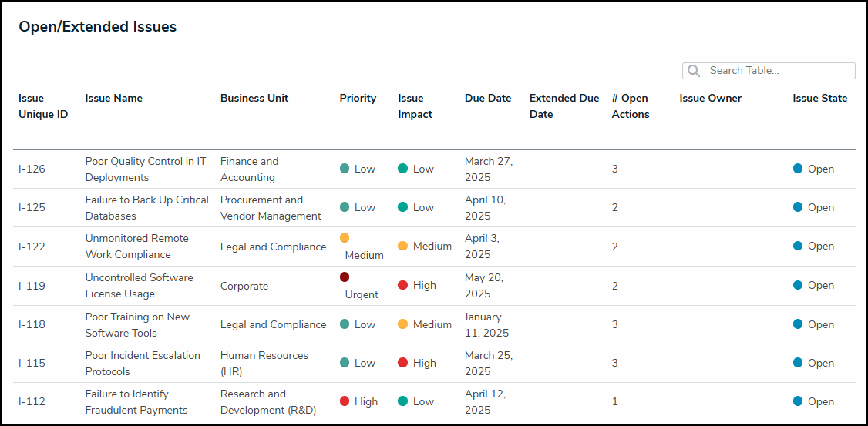Click the teal Low priority dot for I-125
This screenshot has height=426, width=868.
click(345, 207)
